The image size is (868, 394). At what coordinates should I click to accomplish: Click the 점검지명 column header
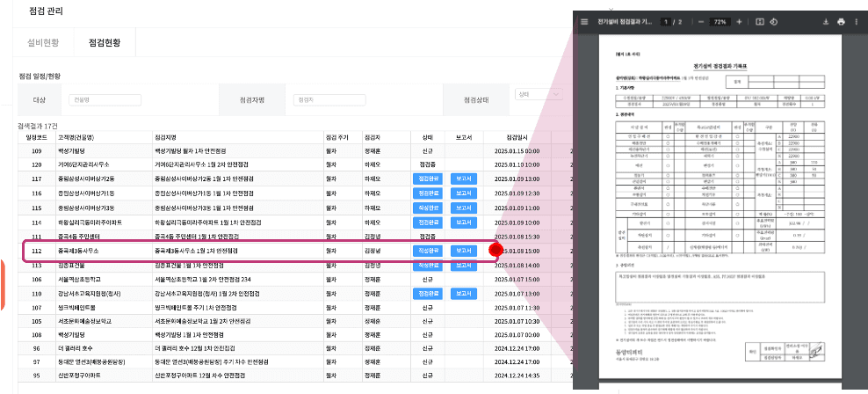[238, 137]
